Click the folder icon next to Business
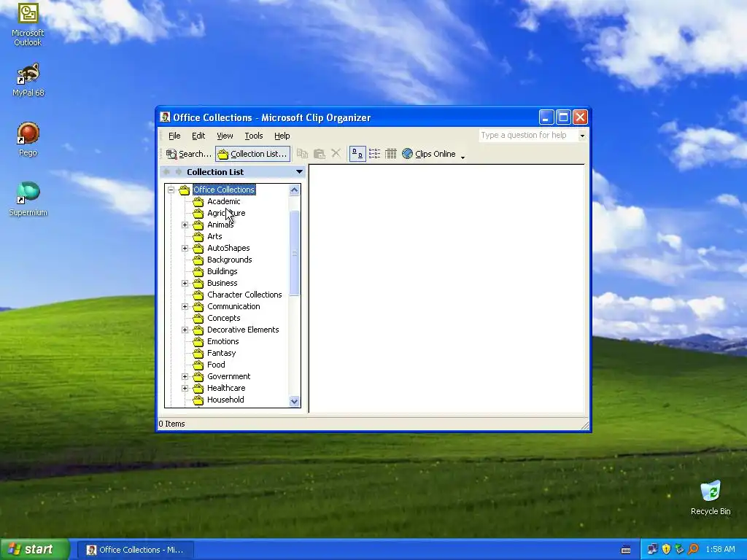This screenshot has width=747, height=560. tap(198, 284)
